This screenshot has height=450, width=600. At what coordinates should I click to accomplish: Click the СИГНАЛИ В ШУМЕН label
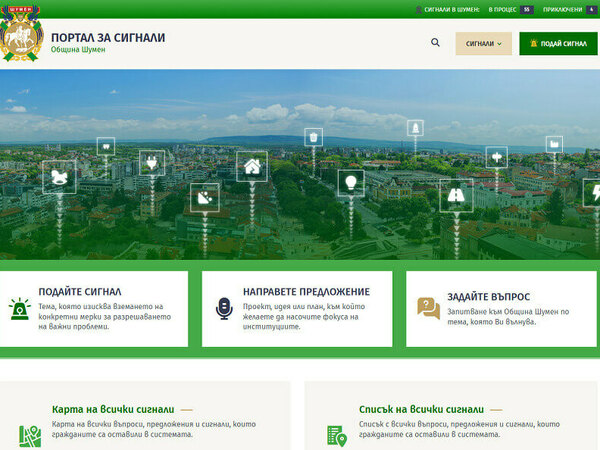(452, 10)
